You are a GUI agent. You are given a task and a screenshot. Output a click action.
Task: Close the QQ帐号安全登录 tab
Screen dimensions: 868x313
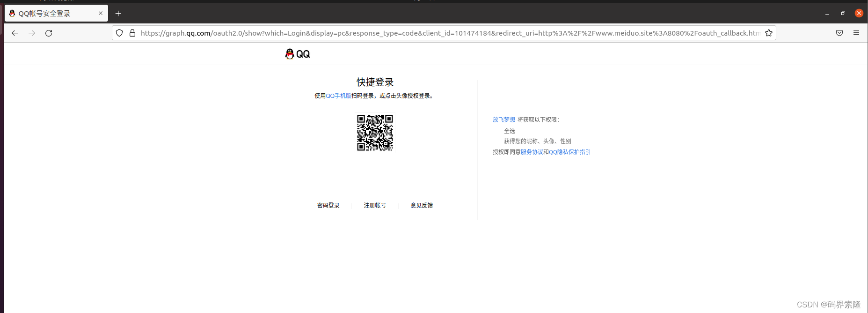[x=101, y=13]
